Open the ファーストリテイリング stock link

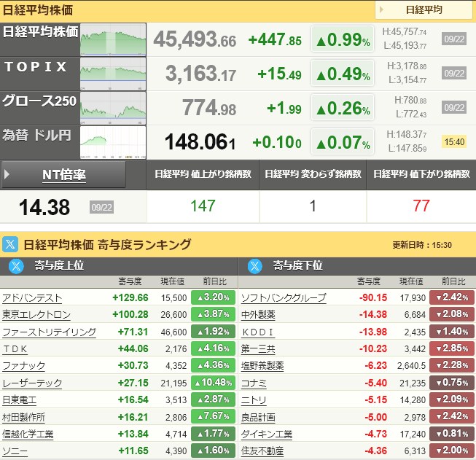pos(49,332)
